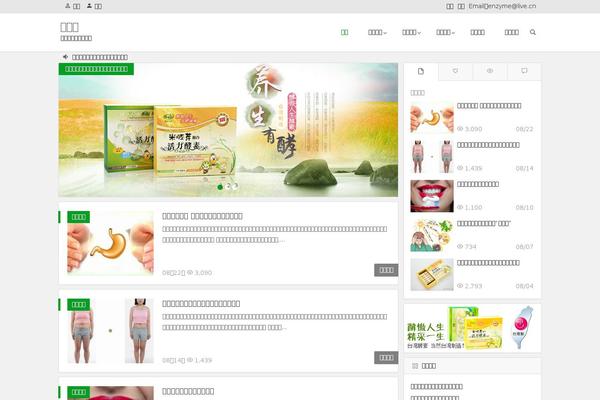Click eye icon beside 2,793 in sidebar
Screen dimensions: 600x400
(x=460, y=286)
